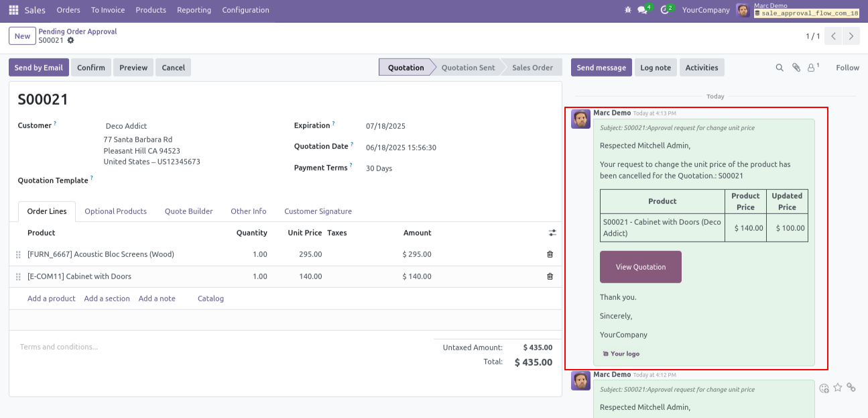Open YourCompany company switcher

(706, 10)
